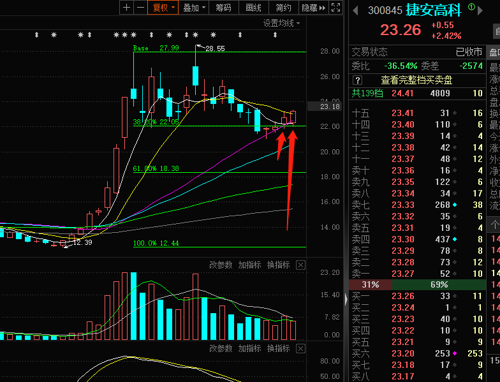Open 设置均线 moving average settings dropdown
The width and height of the screenshot is (500, 382).
[281, 23]
